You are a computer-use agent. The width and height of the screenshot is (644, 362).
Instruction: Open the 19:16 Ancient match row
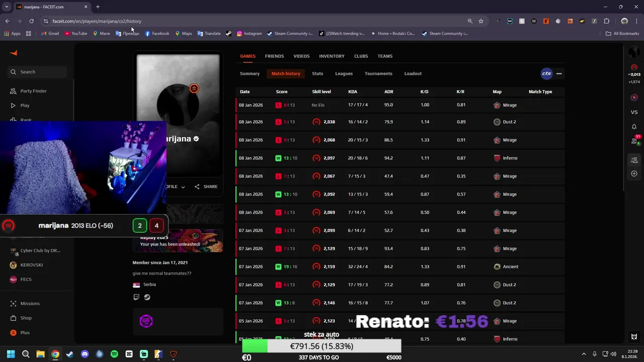point(400,266)
